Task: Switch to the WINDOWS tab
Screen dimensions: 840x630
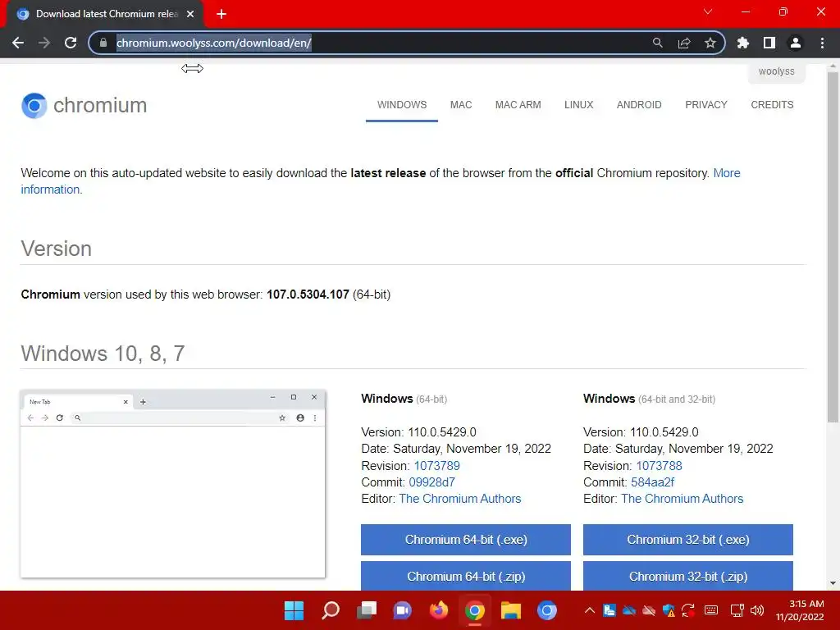Action: pos(402,105)
